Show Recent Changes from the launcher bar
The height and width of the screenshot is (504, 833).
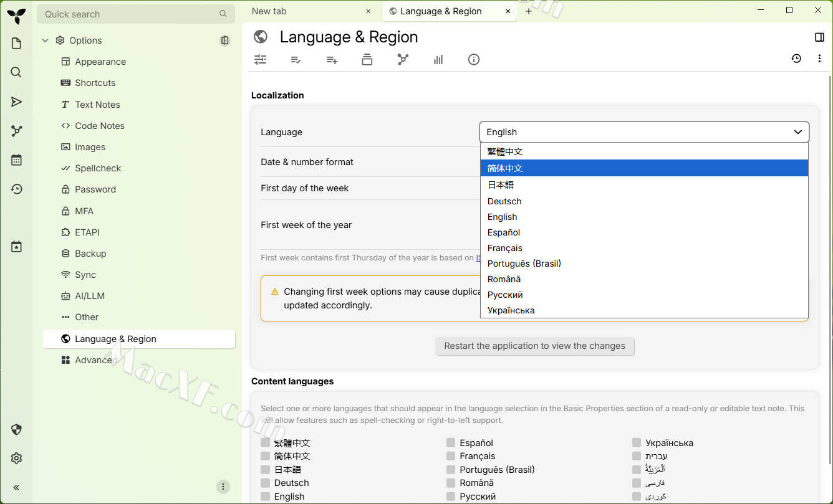point(16,189)
